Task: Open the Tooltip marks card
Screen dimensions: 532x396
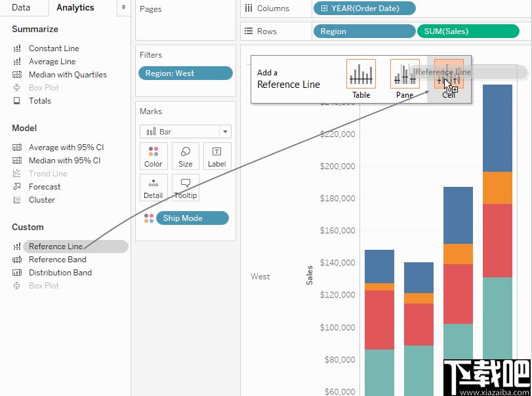Action: (x=185, y=188)
